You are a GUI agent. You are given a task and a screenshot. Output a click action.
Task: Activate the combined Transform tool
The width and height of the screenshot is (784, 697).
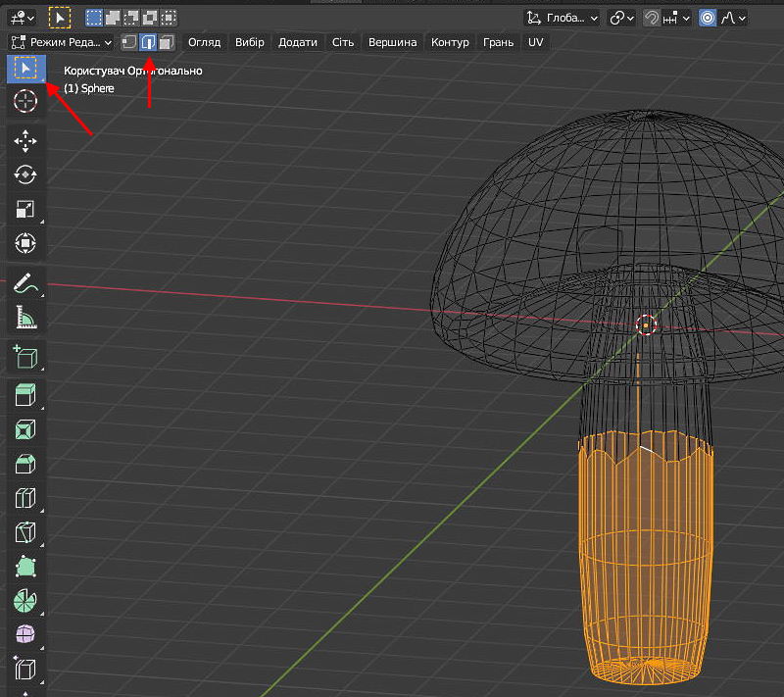pyautogui.click(x=26, y=243)
